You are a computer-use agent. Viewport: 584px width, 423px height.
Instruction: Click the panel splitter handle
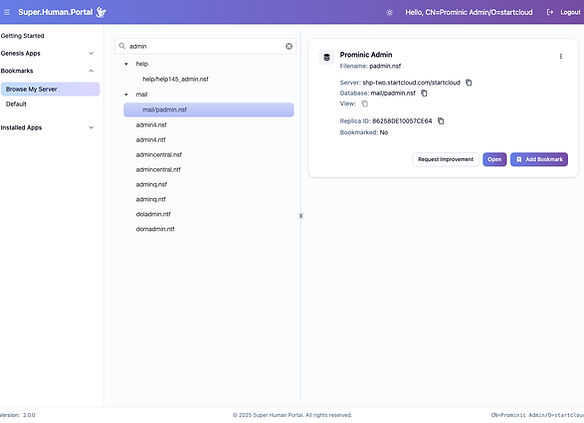(x=301, y=216)
